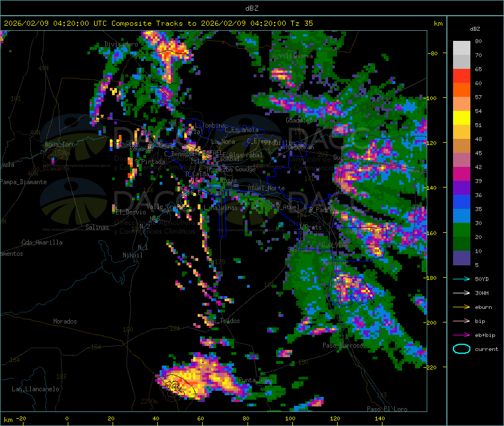Image resolution: width=504 pixels, height=426 pixels.
Task: Click the cyan 'current' ellipse legend icon
Action: coord(461,349)
